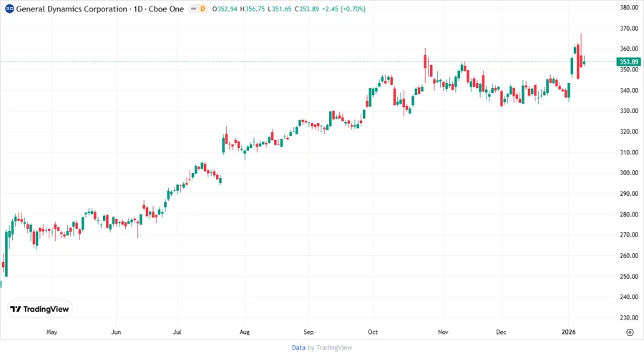Click the close value C353.89

(307, 9)
